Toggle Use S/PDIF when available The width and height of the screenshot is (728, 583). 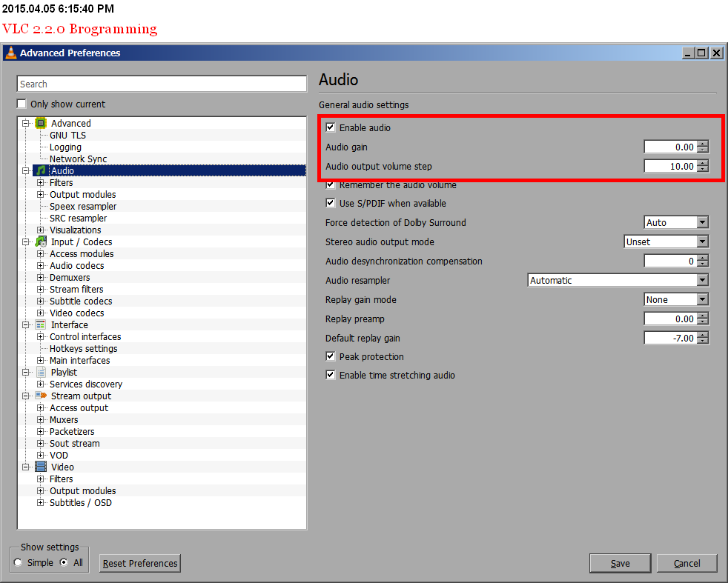tap(330, 203)
